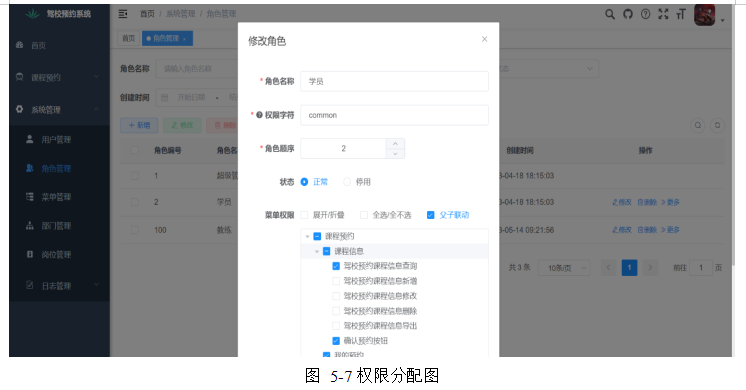
Task: Toggle the 课程信息 tree checkbox
Action: [326, 251]
